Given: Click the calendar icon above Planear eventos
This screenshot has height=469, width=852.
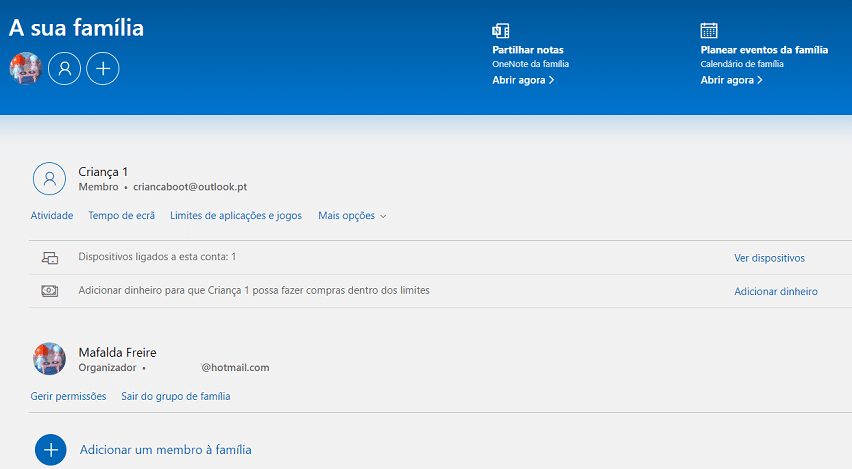Looking at the screenshot, I should (x=709, y=30).
